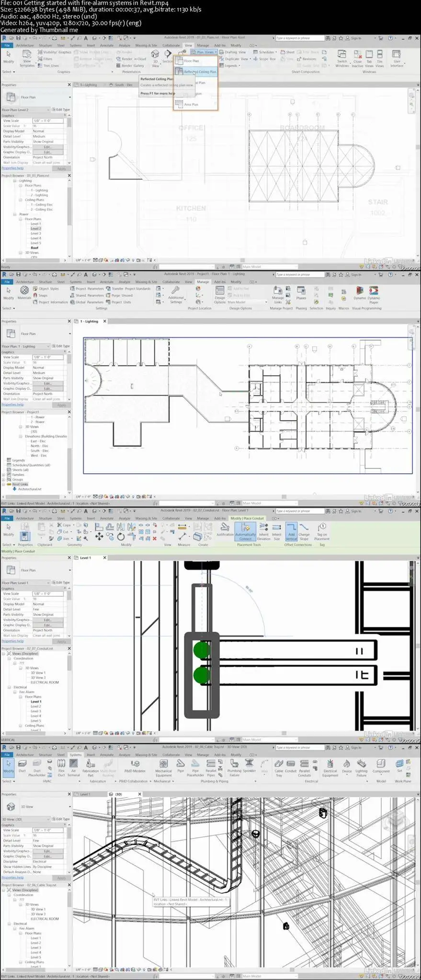The height and width of the screenshot is (980, 421).
Task: Open the P&ID Modeler tool in the Cable Tray window
Action: pos(135,766)
